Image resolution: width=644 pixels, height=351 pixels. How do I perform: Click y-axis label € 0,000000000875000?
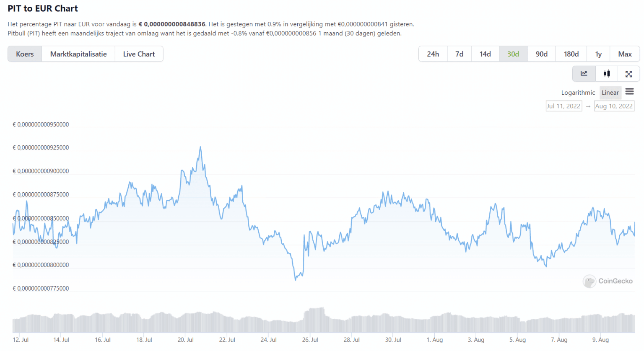pos(41,194)
